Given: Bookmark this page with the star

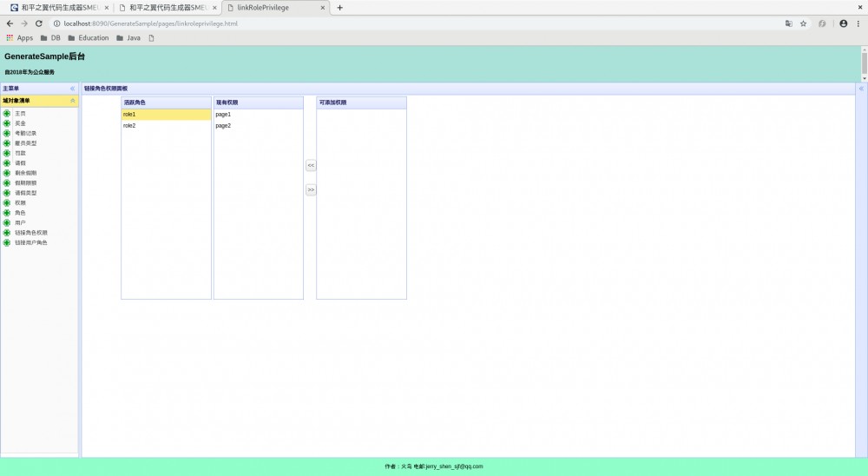Looking at the screenshot, I should pos(803,23).
